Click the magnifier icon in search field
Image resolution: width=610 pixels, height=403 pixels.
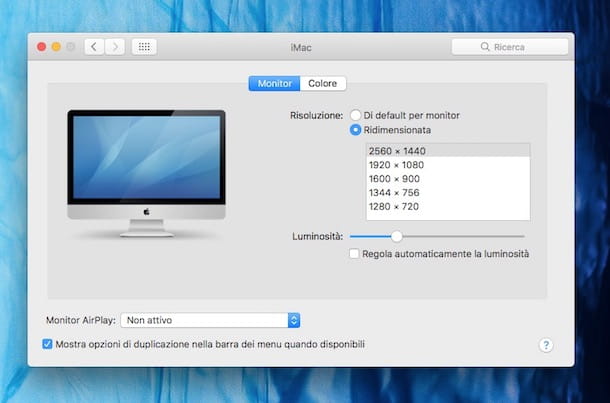pyautogui.click(x=485, y=47)
